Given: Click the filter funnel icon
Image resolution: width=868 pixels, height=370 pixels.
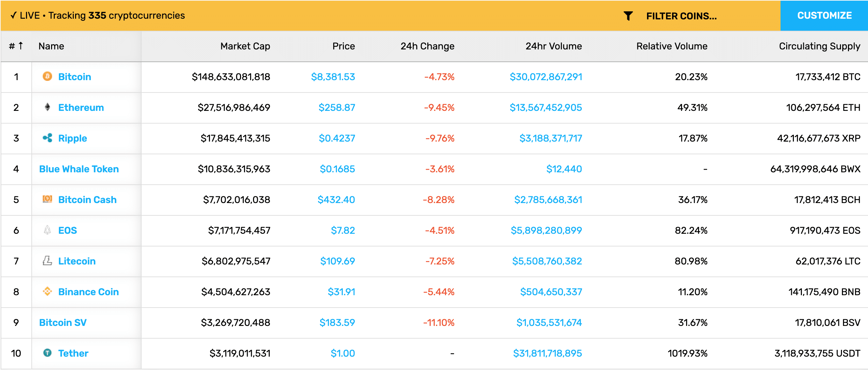Looking at the screenshot, I should click(x=628, y=16).
